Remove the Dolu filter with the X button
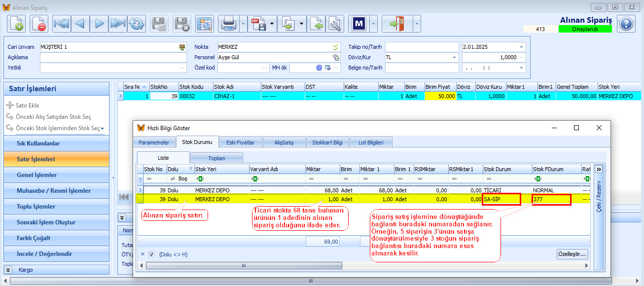Screen dimensions: 644x286 click(x=143, y=254)
